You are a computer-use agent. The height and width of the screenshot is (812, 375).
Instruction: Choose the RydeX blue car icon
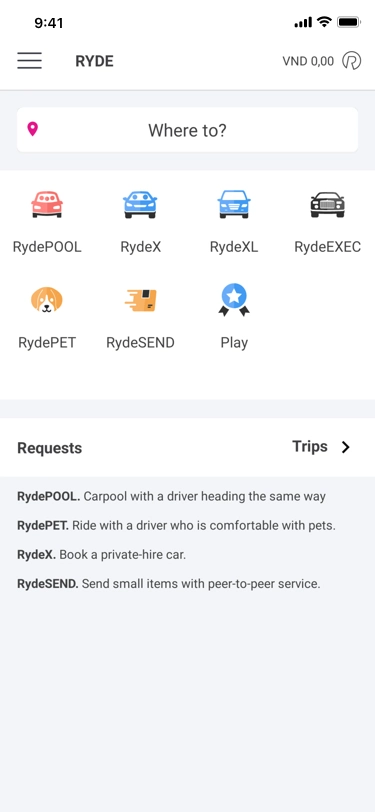pos(140,204)
